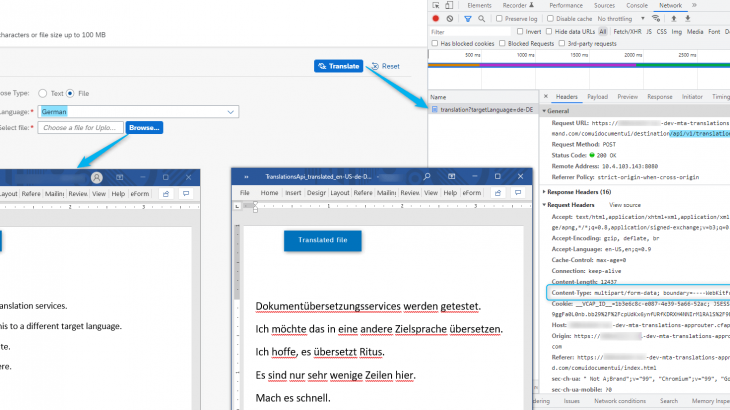730x410 pixels.
Task: Click the import HAR upload arrow icon
Action: point(673,19)
